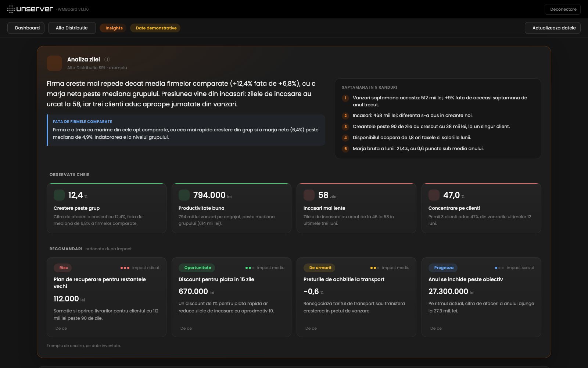This screenshot has height=368, width=588.
Task: Expand De ce under Discount pentru plata
Action: (186, 328)
